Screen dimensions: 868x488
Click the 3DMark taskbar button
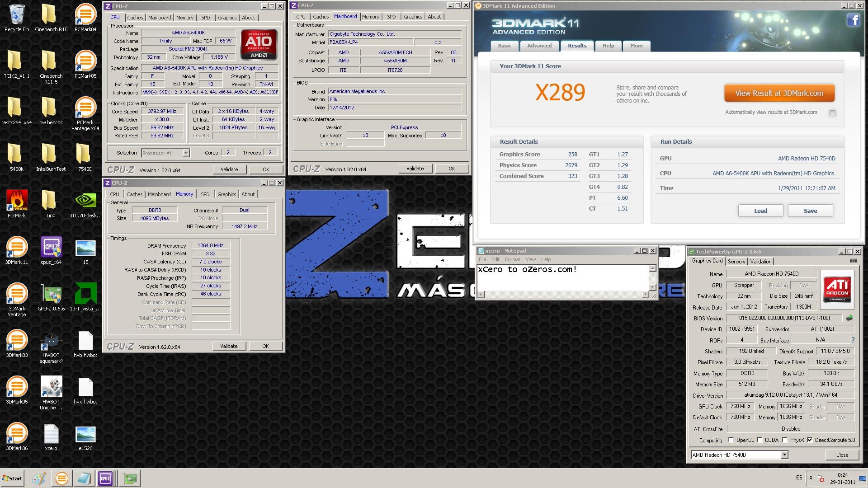[x=61, y=478]
